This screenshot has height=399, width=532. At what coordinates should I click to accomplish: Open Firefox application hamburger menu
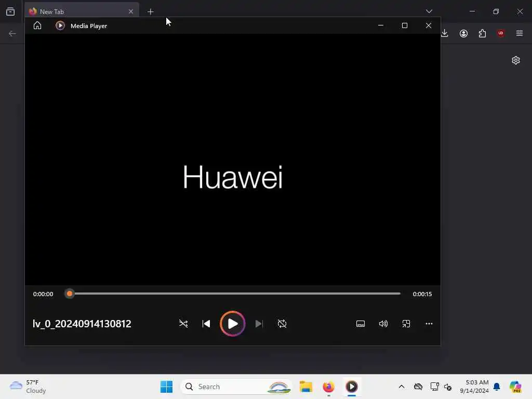[519, 33]
